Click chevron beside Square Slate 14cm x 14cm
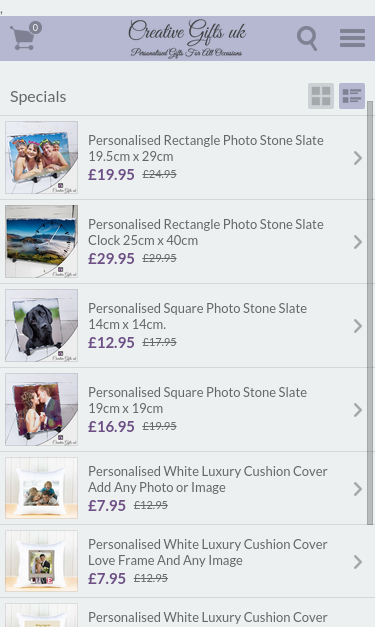 pos(358,326)
